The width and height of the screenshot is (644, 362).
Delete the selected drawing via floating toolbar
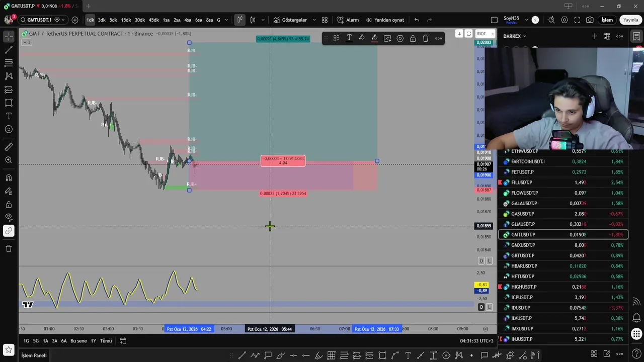tap(426, 38)
